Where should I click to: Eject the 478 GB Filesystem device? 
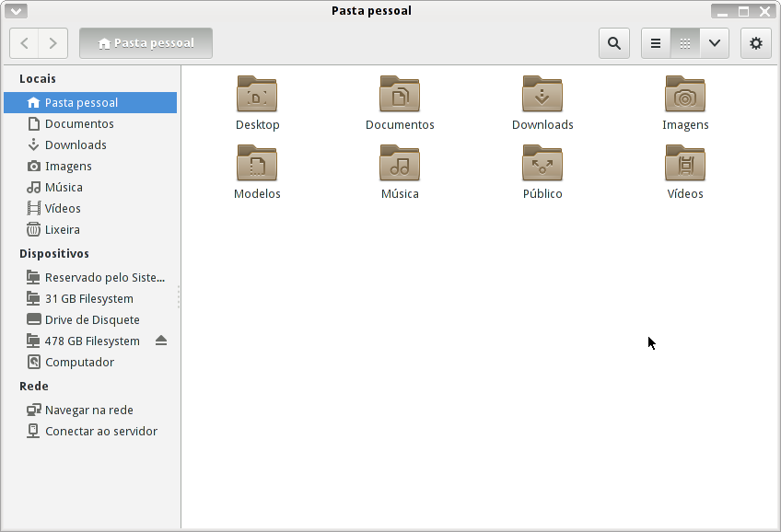tap(161, 341)
